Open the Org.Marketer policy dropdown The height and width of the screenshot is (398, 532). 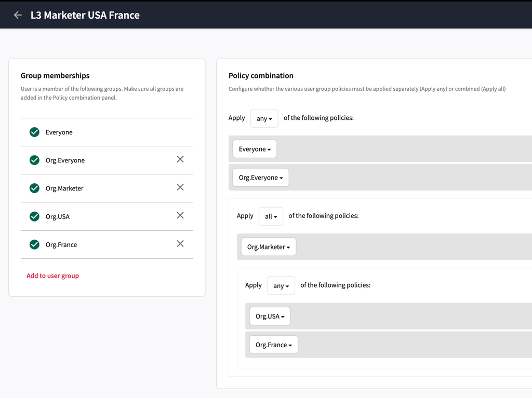268,247
